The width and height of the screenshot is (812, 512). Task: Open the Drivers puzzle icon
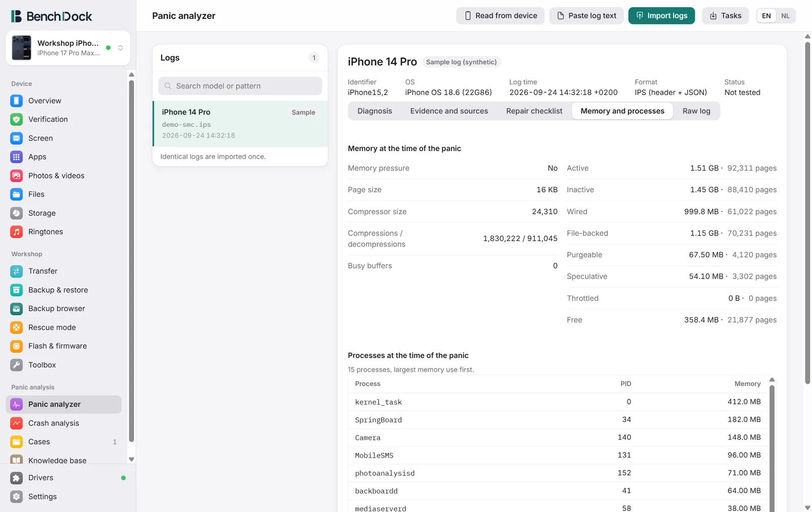(x=16, y=478)
